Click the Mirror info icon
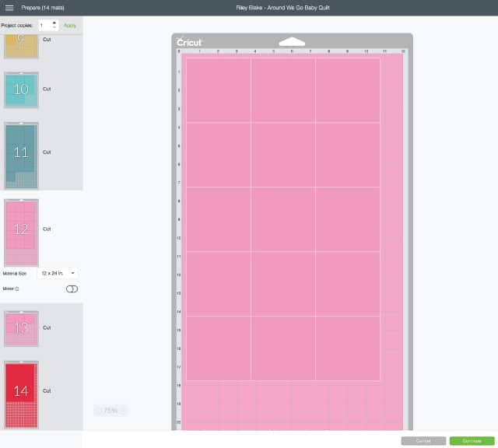 click(x=17, y=289)
